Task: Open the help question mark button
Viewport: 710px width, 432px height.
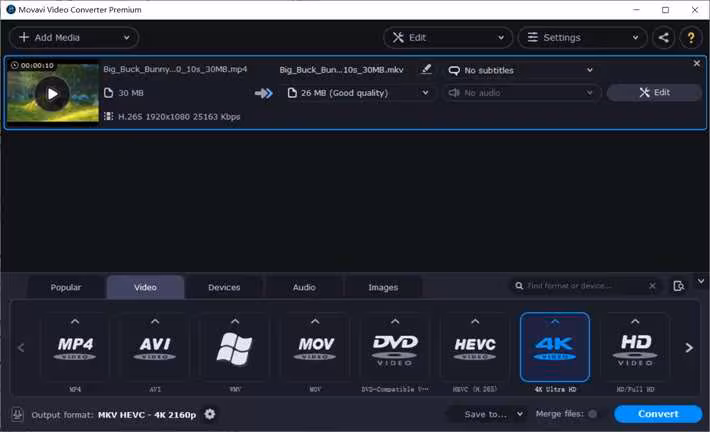Action: tap(691, 38)
